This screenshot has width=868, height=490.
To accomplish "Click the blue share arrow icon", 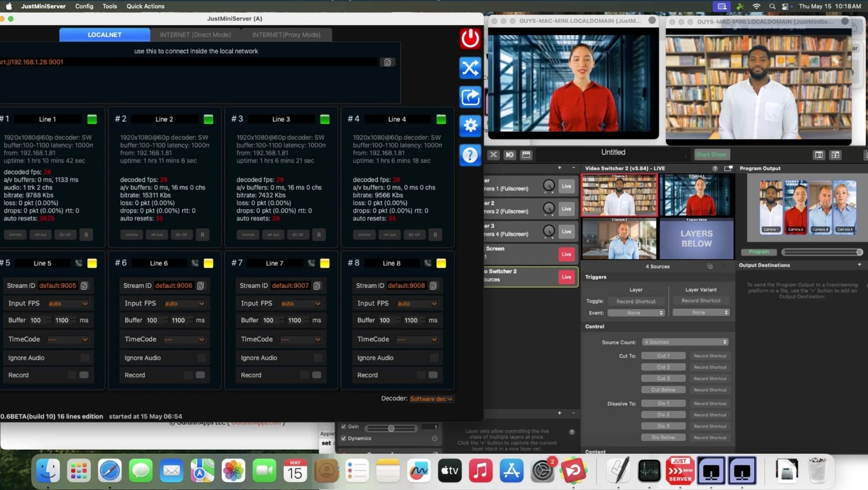I will (x=470, y=97).
